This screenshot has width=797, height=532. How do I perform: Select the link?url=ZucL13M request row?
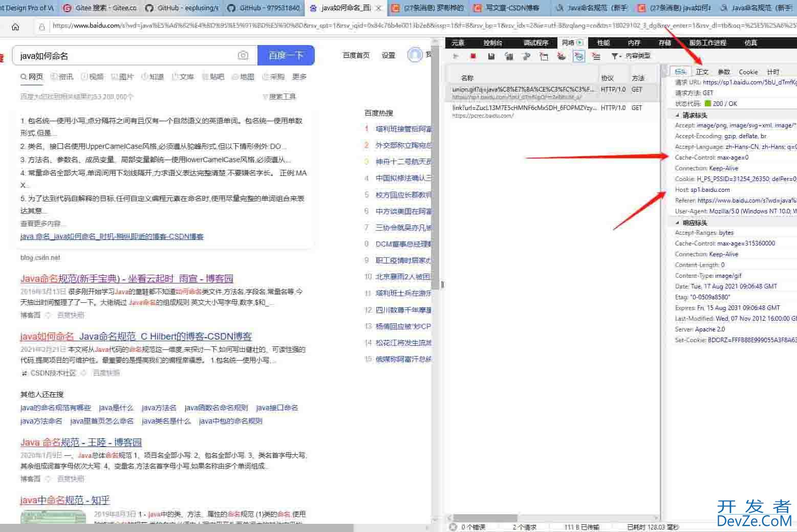553,112
